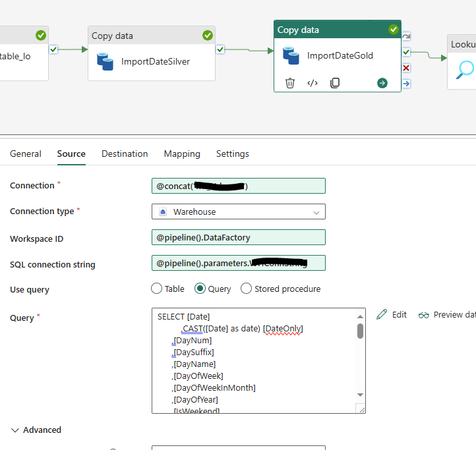This screenshot has width=476, height=450.
Task: Click the [DayName] line in query
Action: [x=194, y=364]
